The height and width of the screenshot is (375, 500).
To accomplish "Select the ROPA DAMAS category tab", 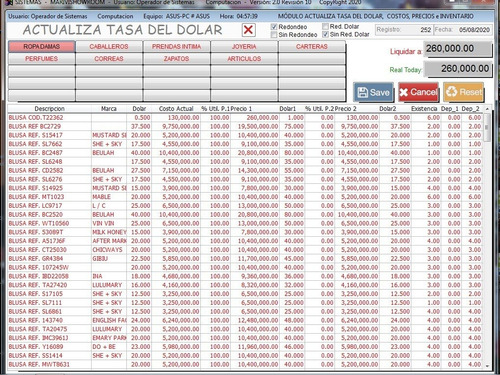I will [42, 47].
